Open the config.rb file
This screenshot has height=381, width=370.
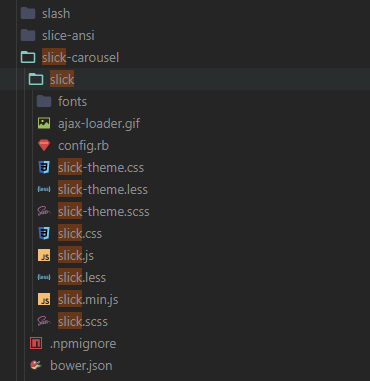pyautogui.click(x=83, y=146)
